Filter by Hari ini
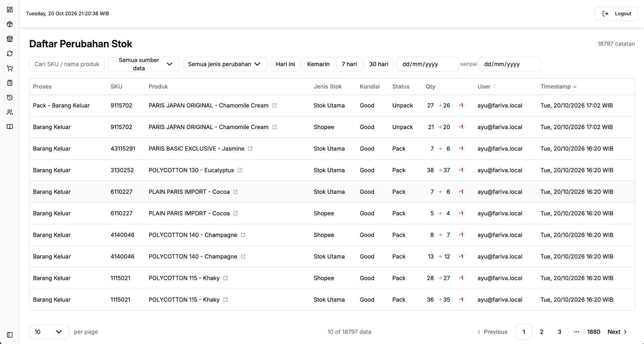Image resolution: width=644 pixels, height=344 pixels. [285, 64]
